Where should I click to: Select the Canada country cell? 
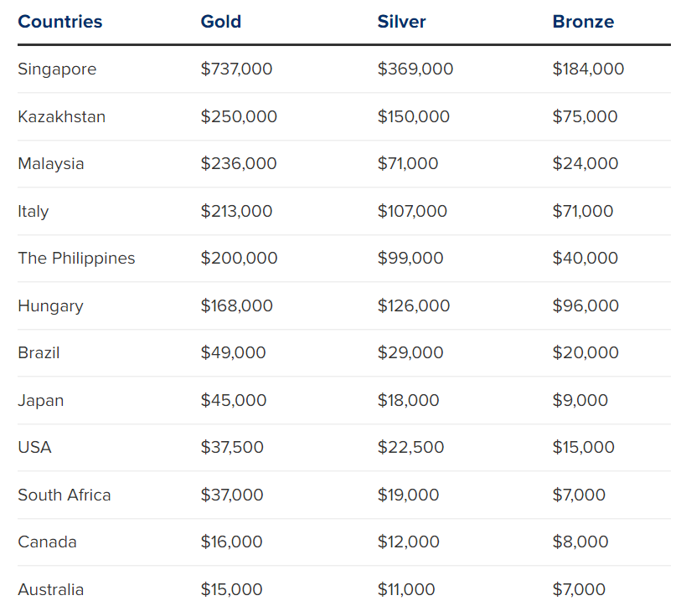[47, 542]
